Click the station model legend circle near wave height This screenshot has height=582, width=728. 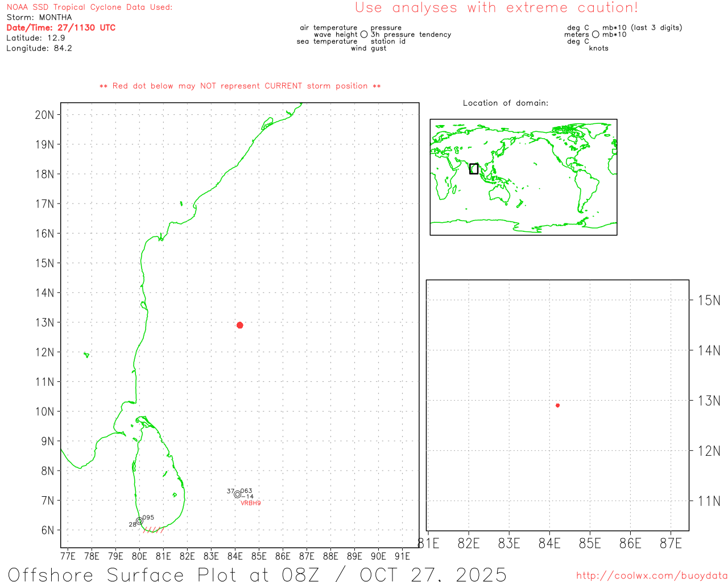[x=364, y=35]
